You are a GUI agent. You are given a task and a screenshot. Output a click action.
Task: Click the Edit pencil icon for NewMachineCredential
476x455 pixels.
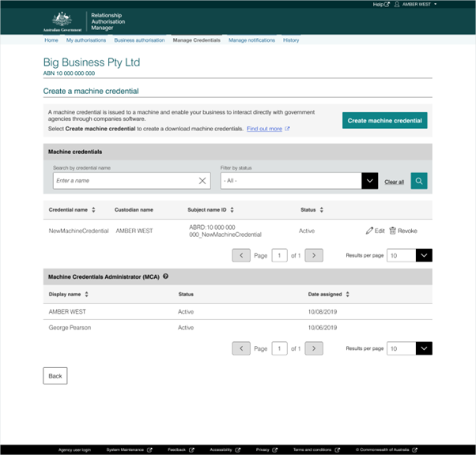(369, 231)
